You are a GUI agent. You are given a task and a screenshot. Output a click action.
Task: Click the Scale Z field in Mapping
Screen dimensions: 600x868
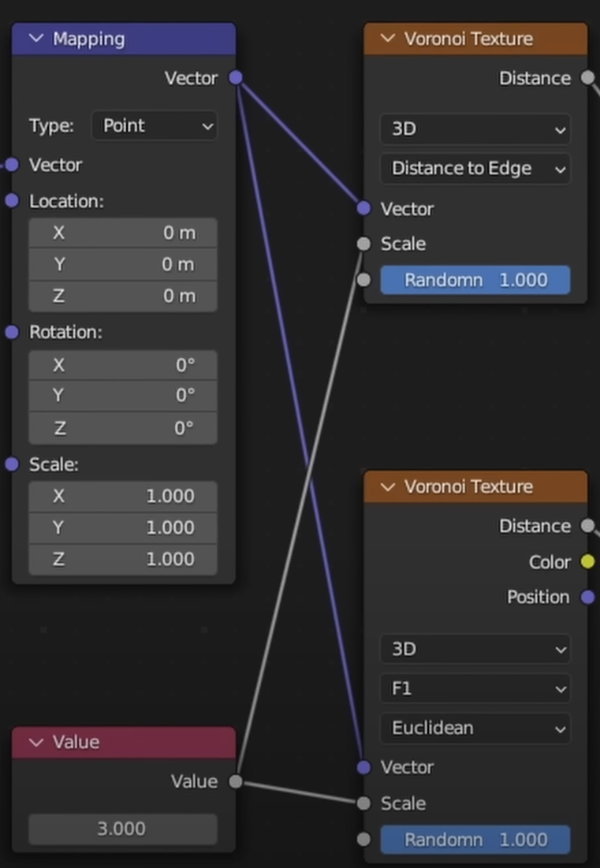tap(122, 559)
